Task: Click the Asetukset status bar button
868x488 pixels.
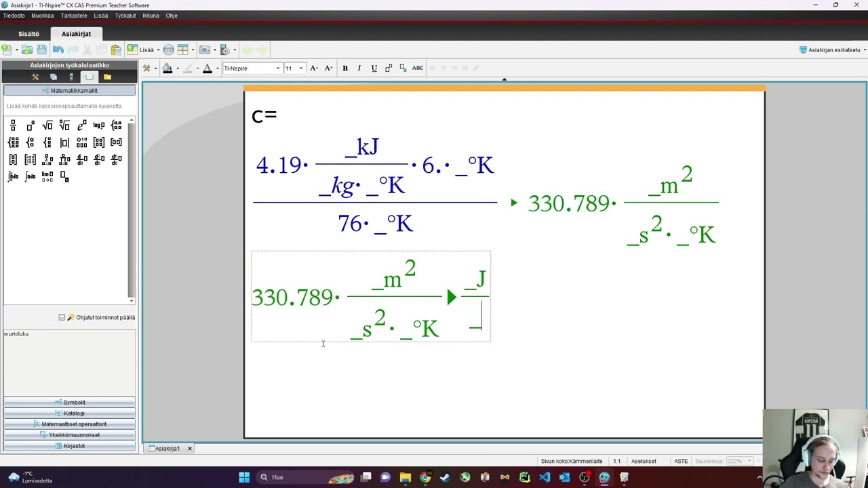Action: [644, 461]
